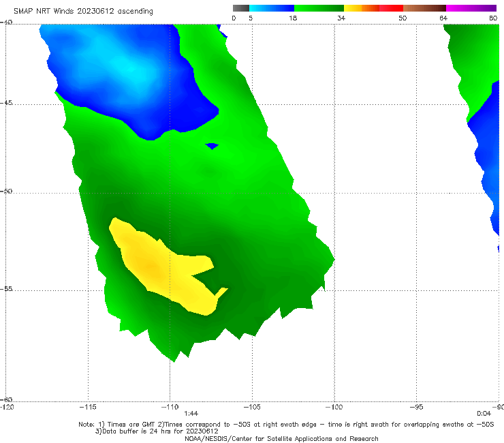Click the cyan-to-blue segment of the colorbar
Screen dimensions: 504x443
tap(272, 8)
